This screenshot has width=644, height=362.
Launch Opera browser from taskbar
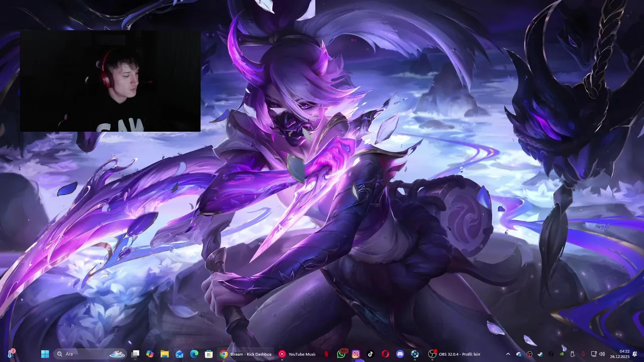pos(385,354)
